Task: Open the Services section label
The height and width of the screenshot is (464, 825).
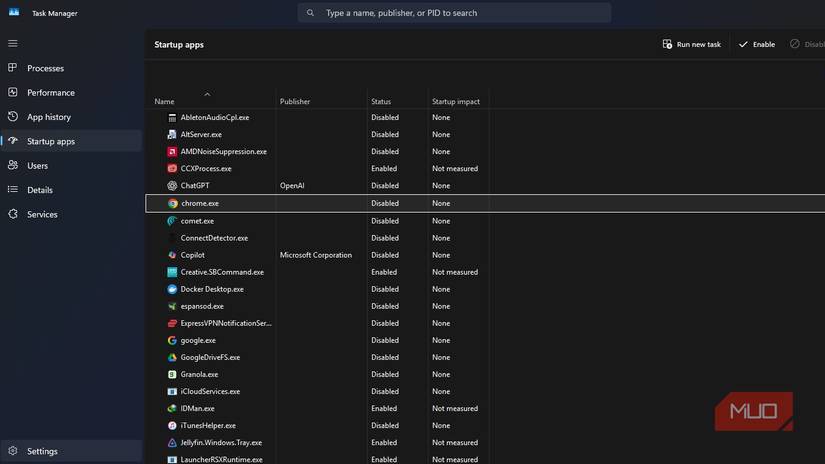Action: tap(42, 215)
